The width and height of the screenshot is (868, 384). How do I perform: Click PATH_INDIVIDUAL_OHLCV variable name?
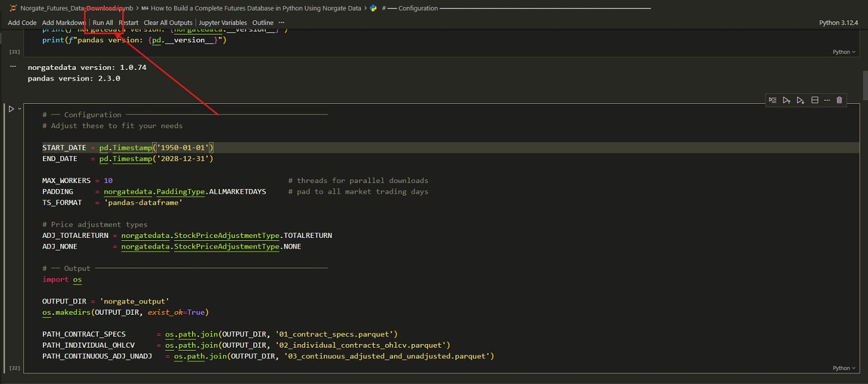pos(88,345)
